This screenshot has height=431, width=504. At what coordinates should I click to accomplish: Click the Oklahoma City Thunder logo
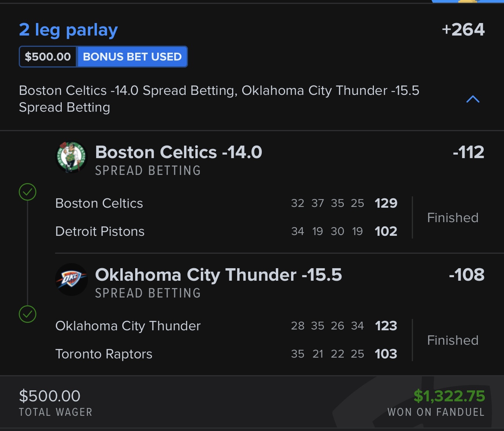click(71, 280)
